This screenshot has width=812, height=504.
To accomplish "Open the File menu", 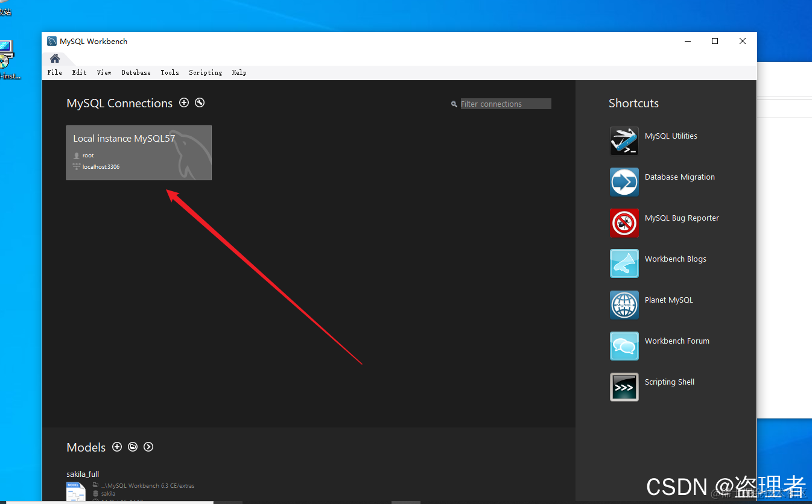I will pyautogui.click(x=54, y=72).
